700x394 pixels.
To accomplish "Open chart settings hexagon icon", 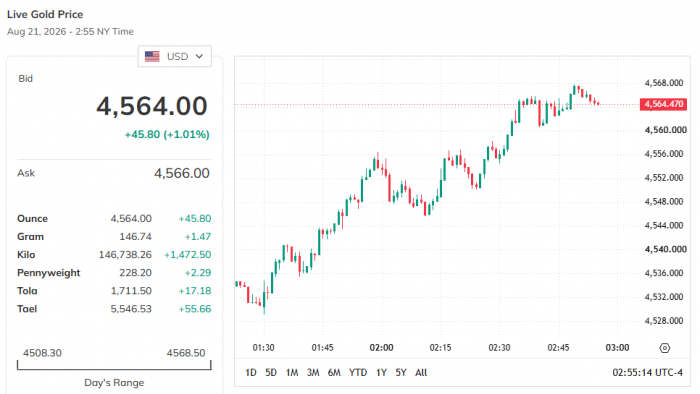I will [665, 348].
